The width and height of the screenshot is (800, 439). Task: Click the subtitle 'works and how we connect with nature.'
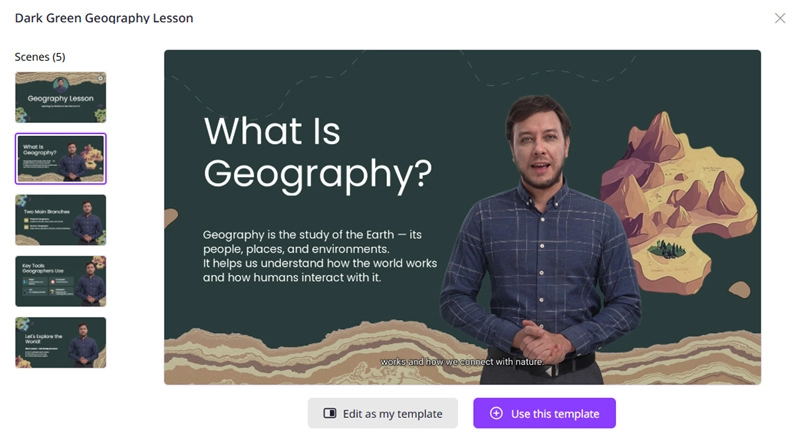(x=462, y=361)
